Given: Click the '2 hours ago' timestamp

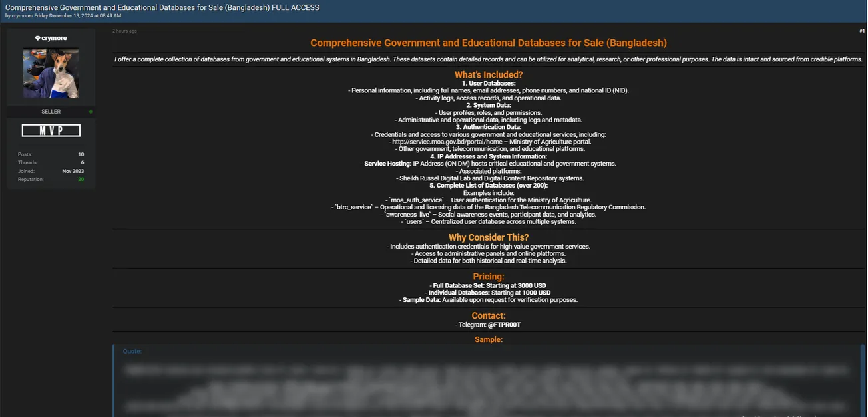Looking at the screenshot, I should pyautogui.click(x=124, y=31).
